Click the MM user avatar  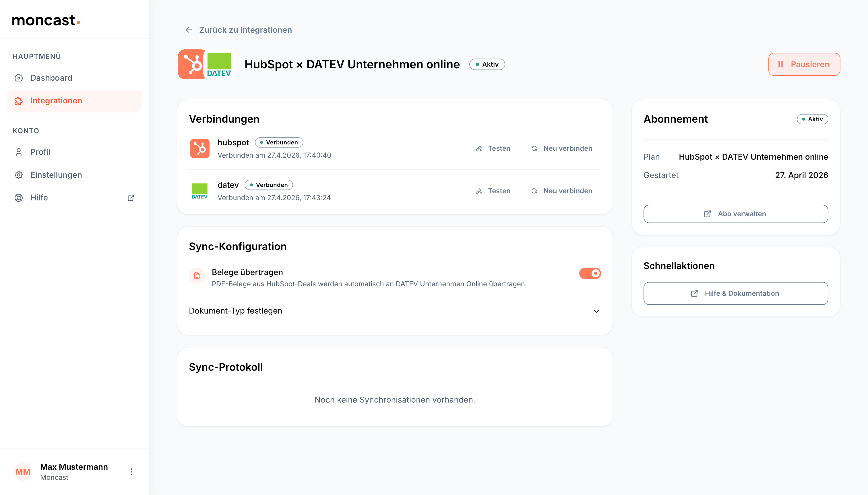pyautogui.click(x=23, y=471)
